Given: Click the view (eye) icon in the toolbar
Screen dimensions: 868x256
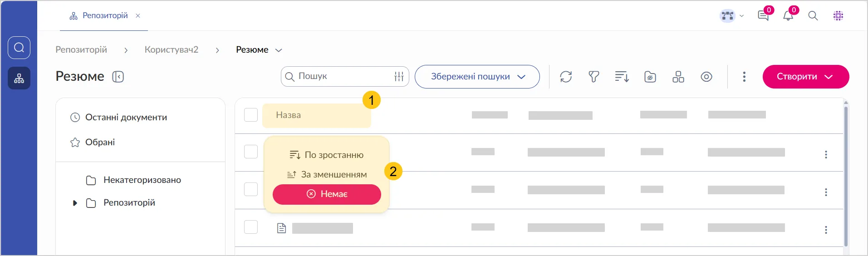Looking at the screenshot, I should pyautogui.click(x=706, y=77).
